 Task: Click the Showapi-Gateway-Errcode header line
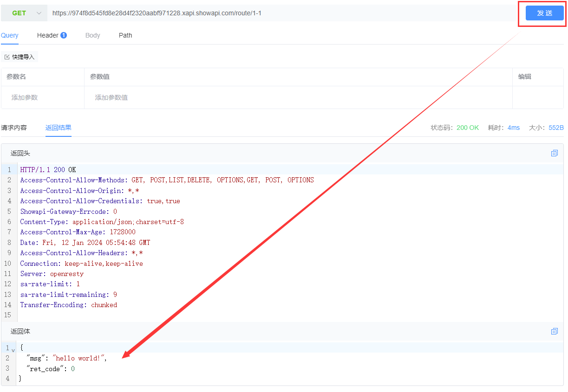(69, 212)
